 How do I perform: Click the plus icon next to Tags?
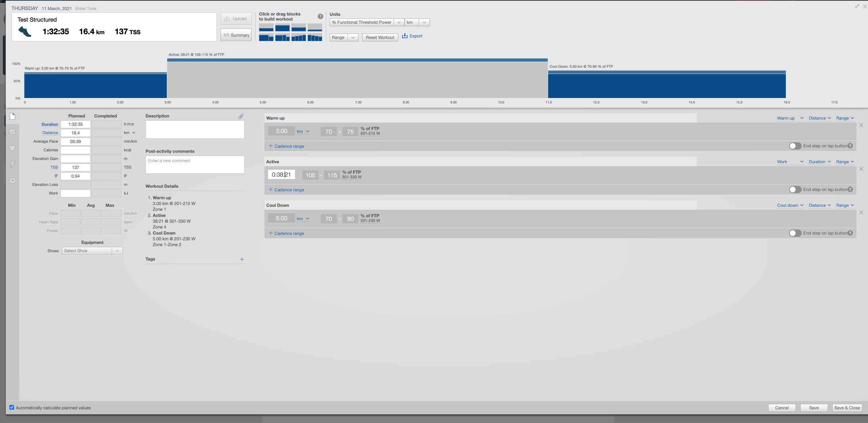(242, 259)
